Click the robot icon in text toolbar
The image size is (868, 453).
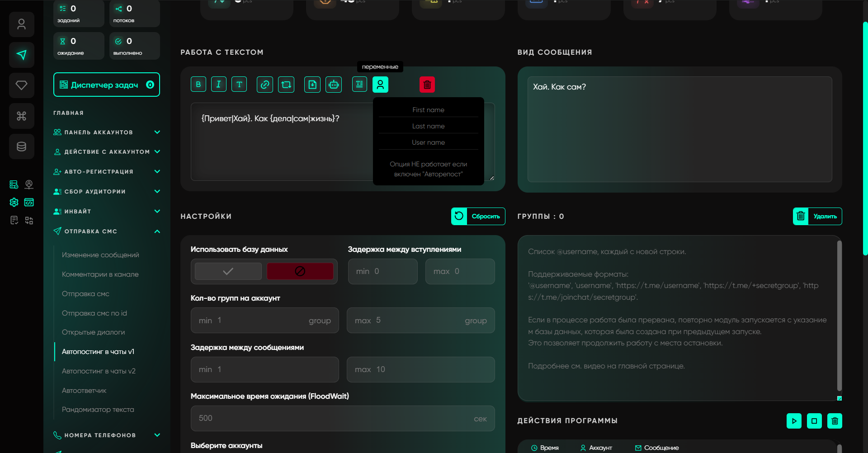coord(334,85)
